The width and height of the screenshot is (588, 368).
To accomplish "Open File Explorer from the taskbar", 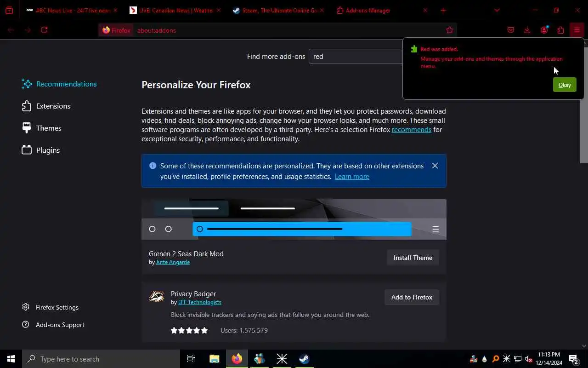I will click(215, 359).
